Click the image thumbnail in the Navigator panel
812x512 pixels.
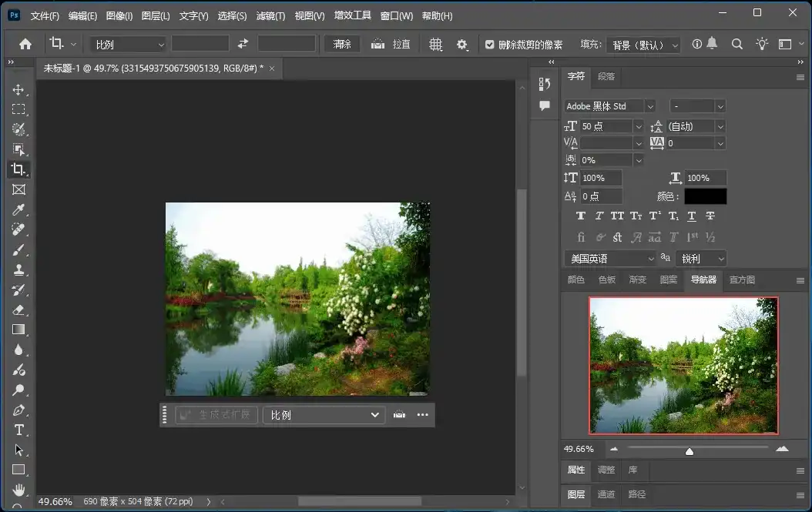pos(683,364)
